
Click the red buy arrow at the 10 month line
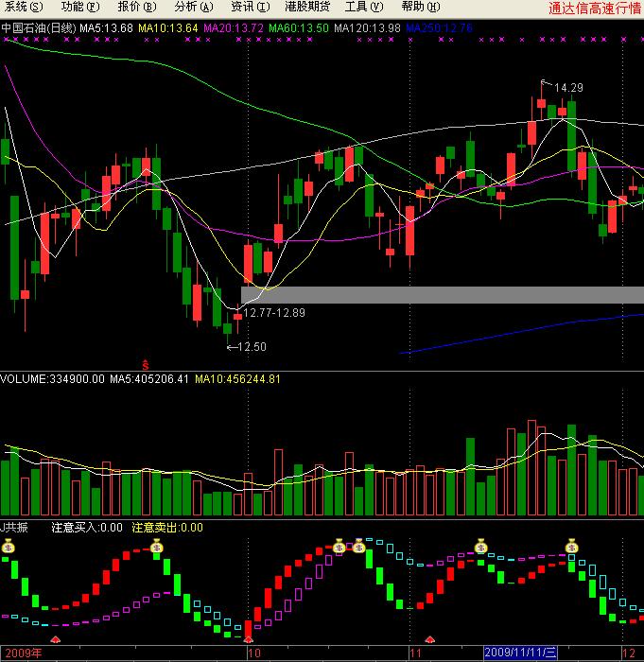pos(249,639)
